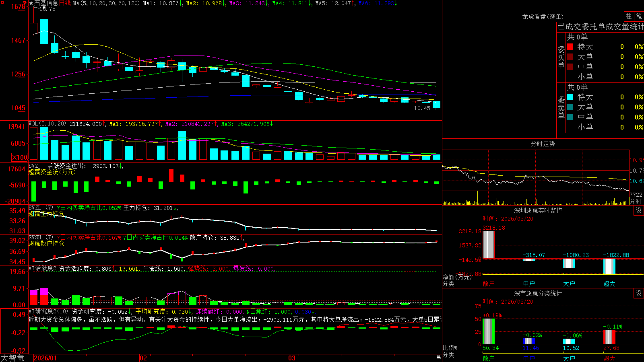This screenshot has height=362, width=644.
Task: Click the red question mark help icon
Action: point(25,3)
